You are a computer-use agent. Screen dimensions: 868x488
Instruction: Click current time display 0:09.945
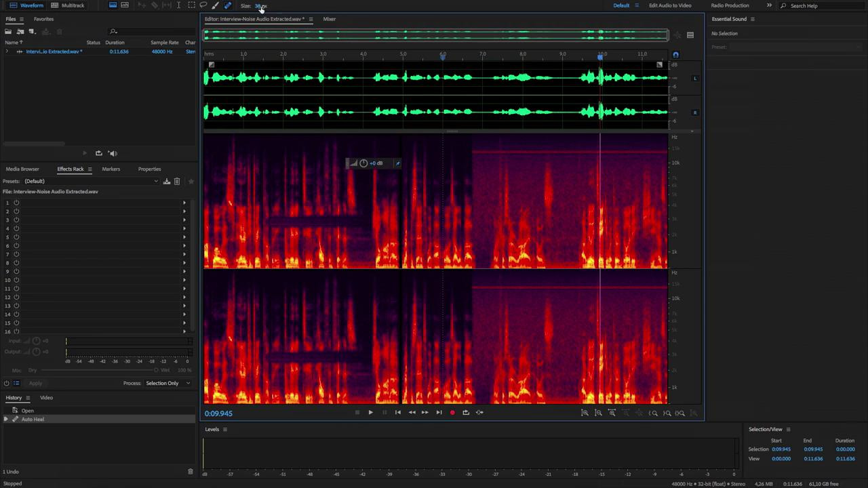(218, 413)
